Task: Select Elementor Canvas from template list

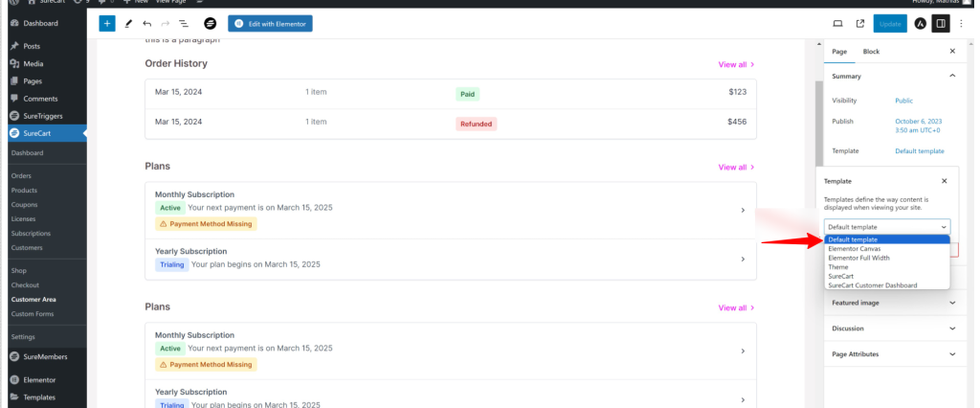Action: point(857,248)
